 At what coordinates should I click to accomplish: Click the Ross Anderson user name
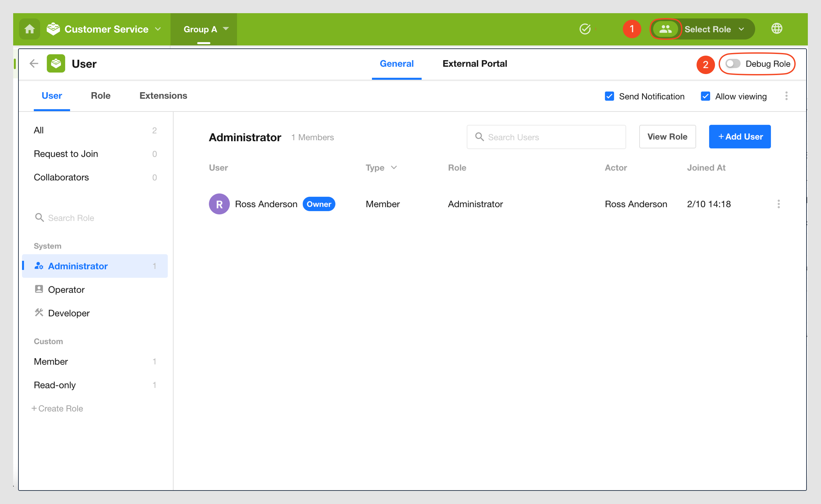coord(266,204)
